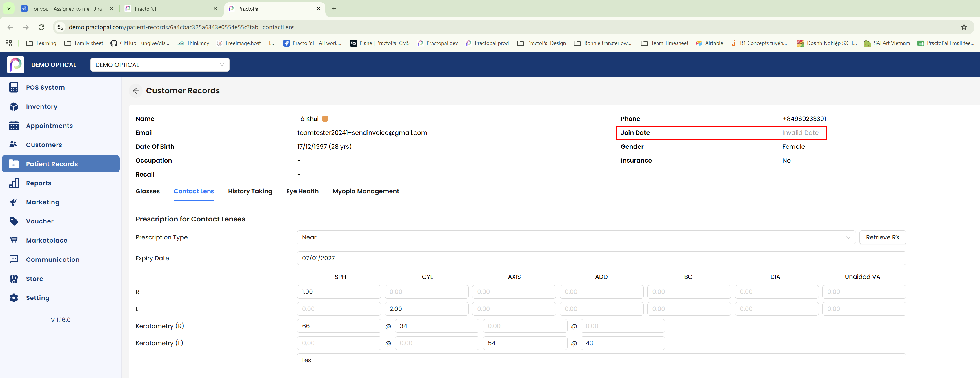
Task: Open Chrome apps grid icon
Action: [9, 43]
